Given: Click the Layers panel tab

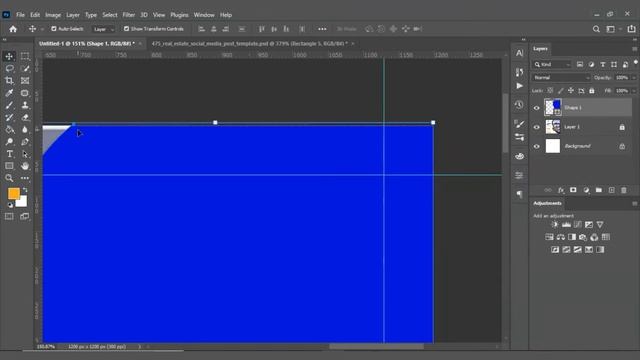Looking at the screenshot, I should pos(540,49).
